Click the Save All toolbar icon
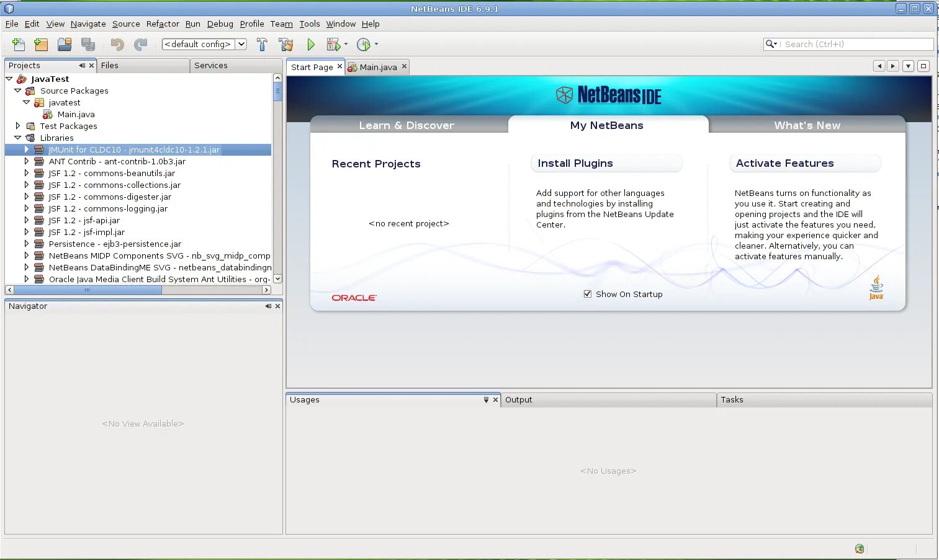Image resolution: width=939 pixels, height=560 pixels. tap(88, 44)
